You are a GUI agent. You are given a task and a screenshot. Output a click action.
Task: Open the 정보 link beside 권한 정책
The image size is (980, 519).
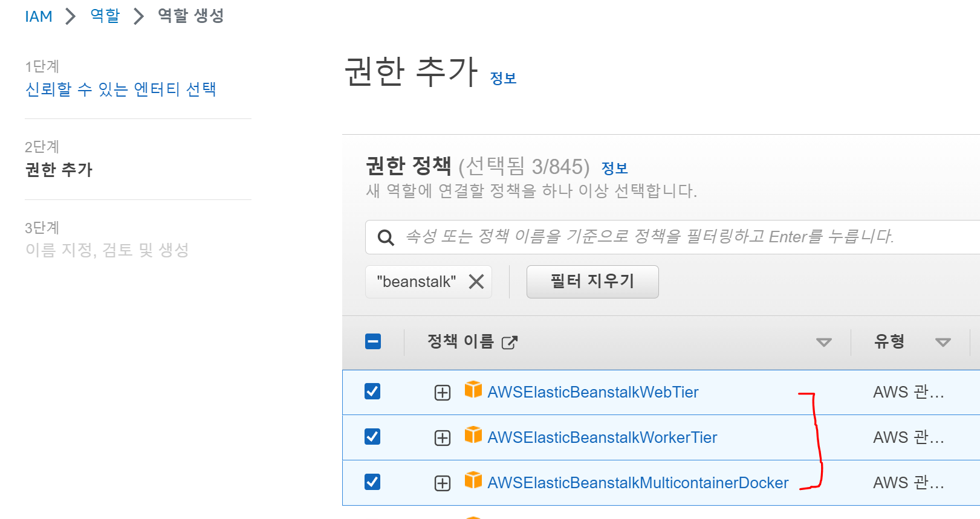614,168
